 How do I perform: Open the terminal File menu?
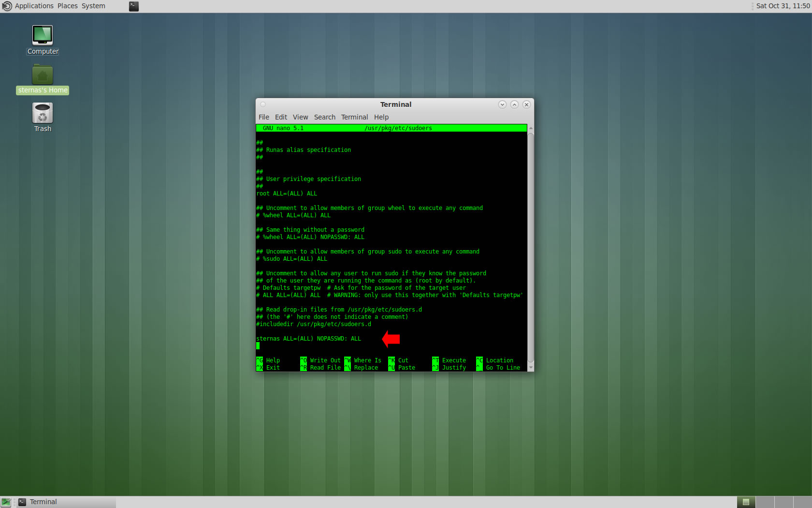point(264,117)
